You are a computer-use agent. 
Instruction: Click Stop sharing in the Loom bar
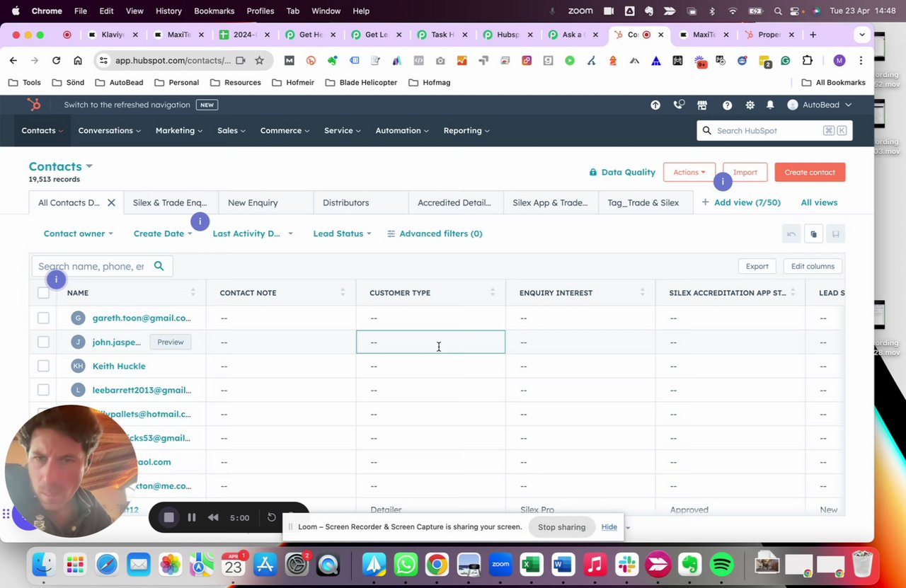pyautogui.click(x=561, y=527)
